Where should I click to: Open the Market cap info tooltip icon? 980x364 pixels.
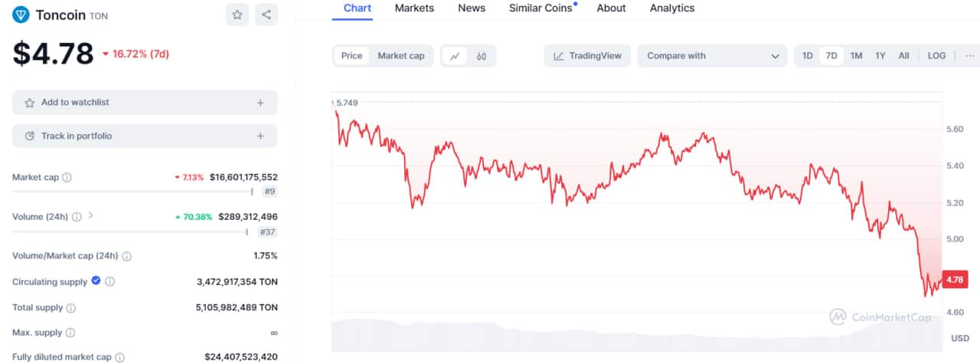point(67,178)
